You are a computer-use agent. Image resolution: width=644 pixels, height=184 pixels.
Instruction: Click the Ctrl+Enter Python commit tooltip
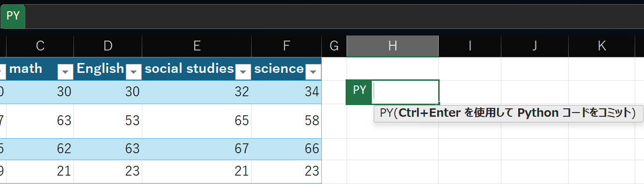pyautogui.click(x=508, y=113)
